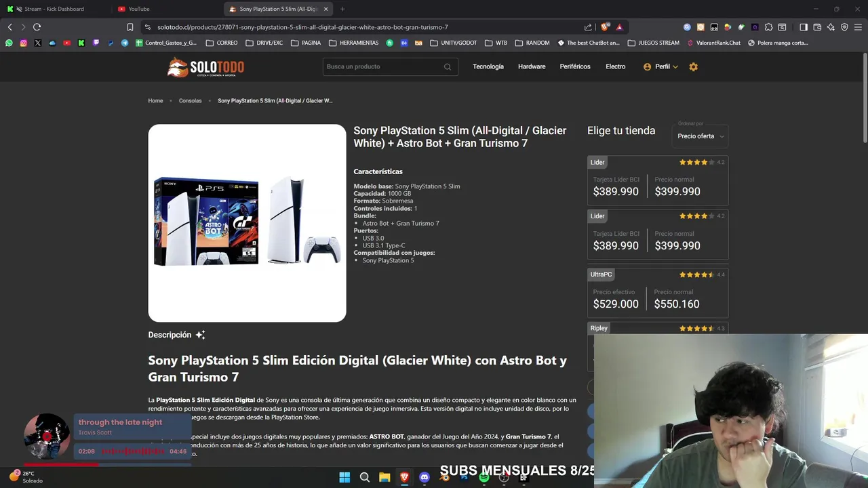Screen dimensions: 868x488
Task: Open the Tecnología menu
Action: click(x=488, y=66)
